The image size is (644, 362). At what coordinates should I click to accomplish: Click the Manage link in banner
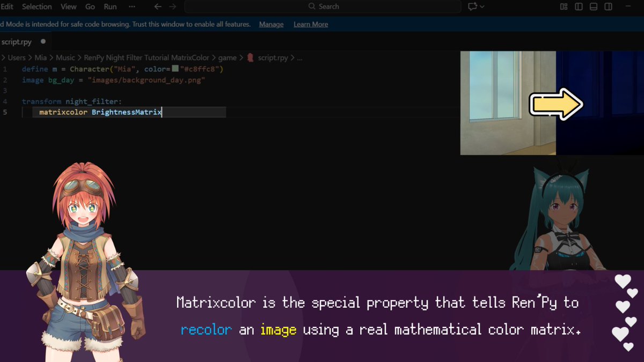click(x=271, y=24)
